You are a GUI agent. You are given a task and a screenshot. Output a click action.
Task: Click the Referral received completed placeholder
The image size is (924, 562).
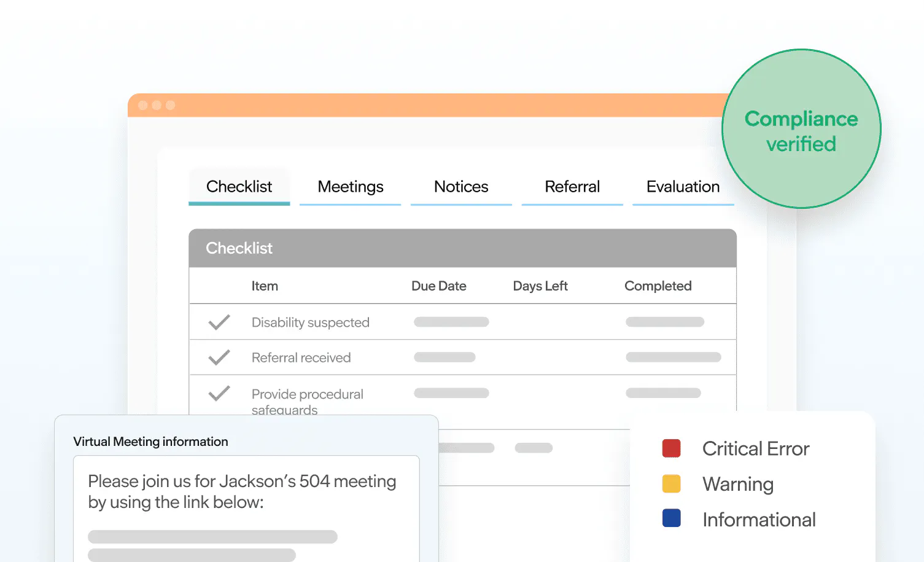tap(674, 357)
